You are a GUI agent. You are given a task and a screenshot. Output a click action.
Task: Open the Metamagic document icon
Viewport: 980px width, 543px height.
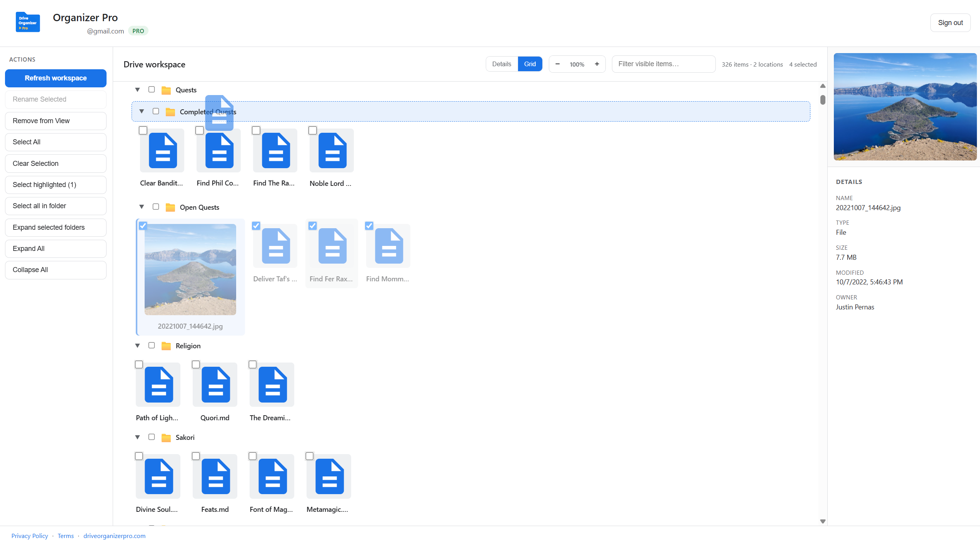tap(330, 476)
